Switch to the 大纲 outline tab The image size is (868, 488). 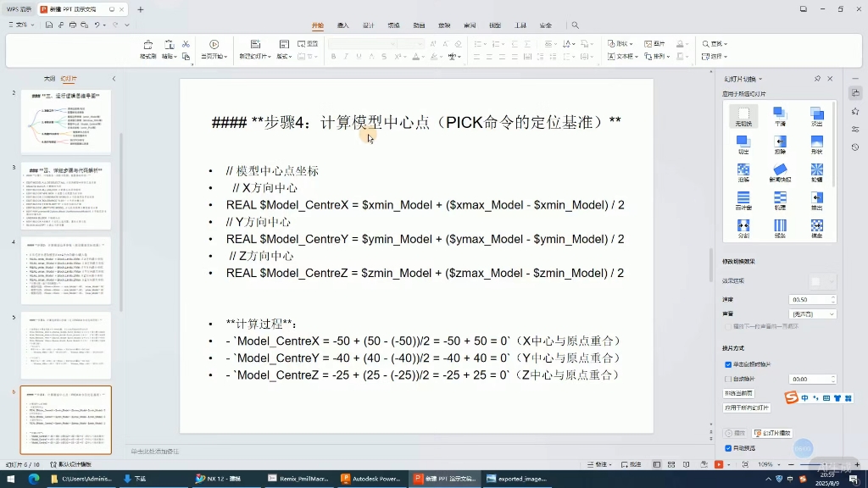tap(49, 79)
